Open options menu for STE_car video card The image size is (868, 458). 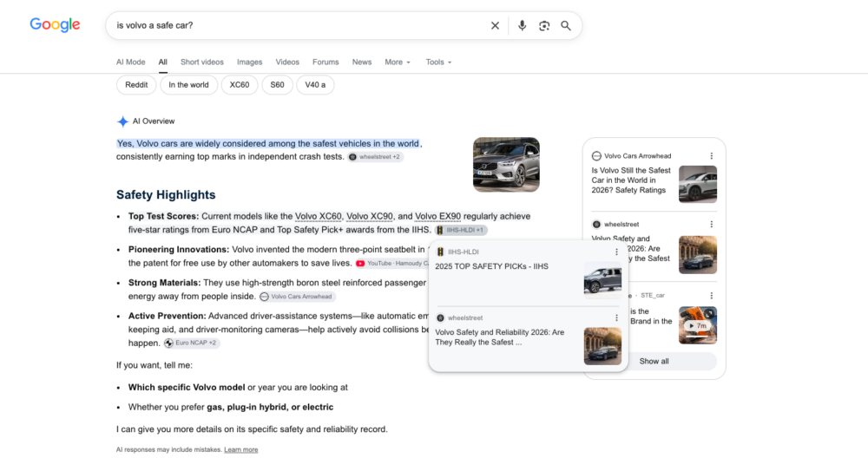coord(712,296)
